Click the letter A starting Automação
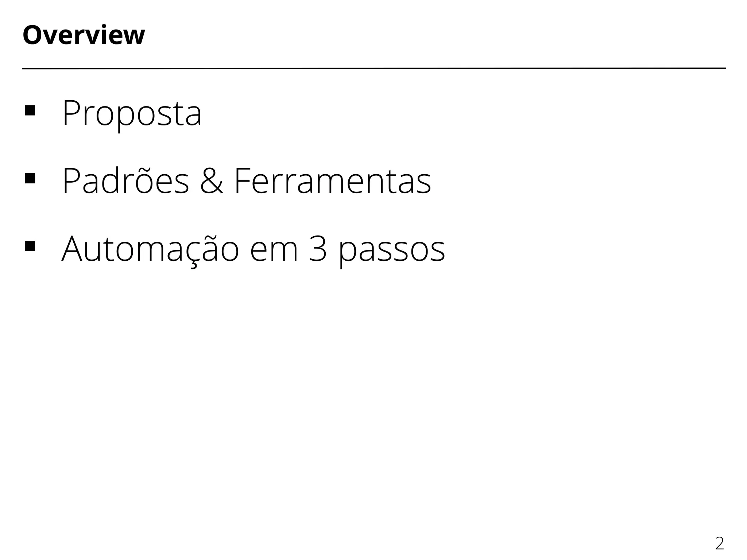The image size is (747, 560). [73, 249]
